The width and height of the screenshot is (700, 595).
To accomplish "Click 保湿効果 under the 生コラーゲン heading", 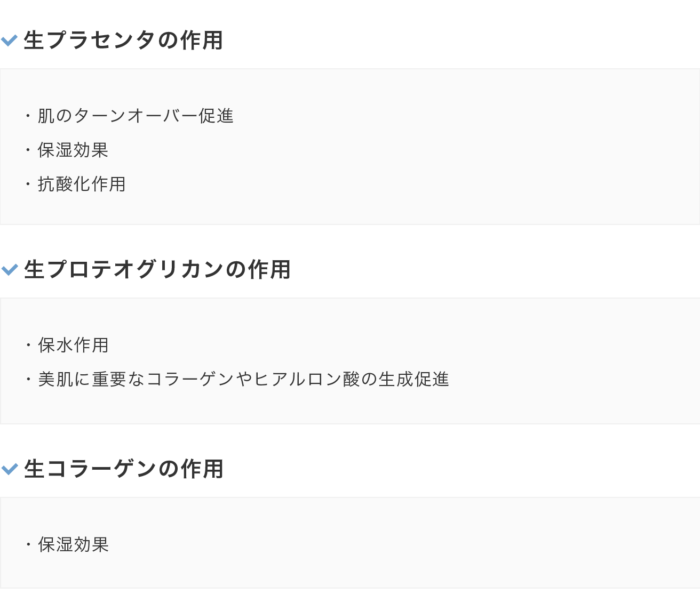I will pyautogui.click(x=73, y=544).
